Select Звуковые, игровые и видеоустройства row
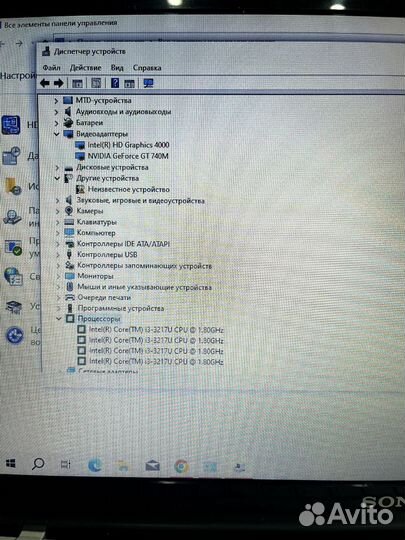The height and width of the screenshot is (540, 405). 141,200
